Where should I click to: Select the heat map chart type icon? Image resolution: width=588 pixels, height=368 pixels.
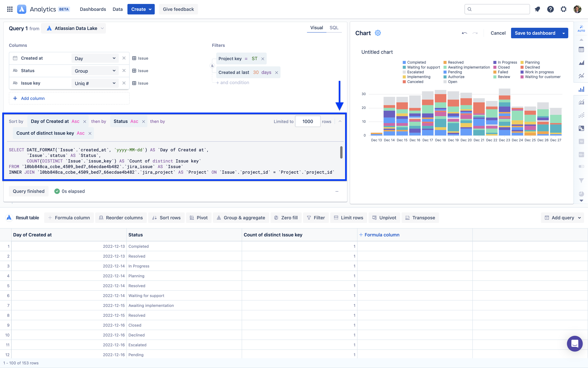581,128
